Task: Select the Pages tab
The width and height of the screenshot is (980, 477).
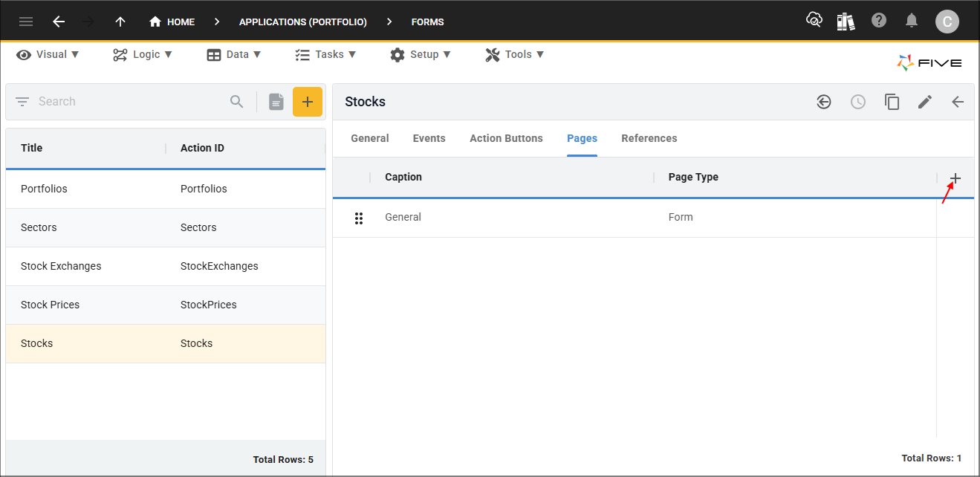Action: pos(583,138)
